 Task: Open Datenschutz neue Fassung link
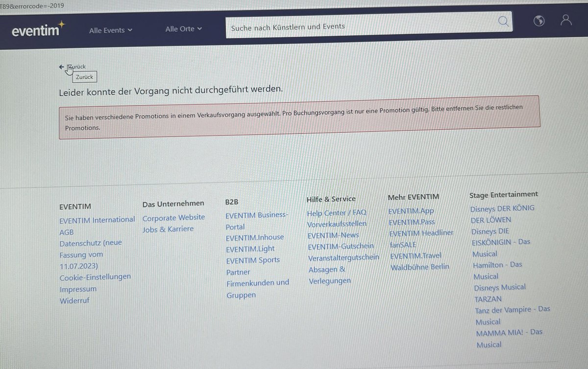click(x=91, y=254)
